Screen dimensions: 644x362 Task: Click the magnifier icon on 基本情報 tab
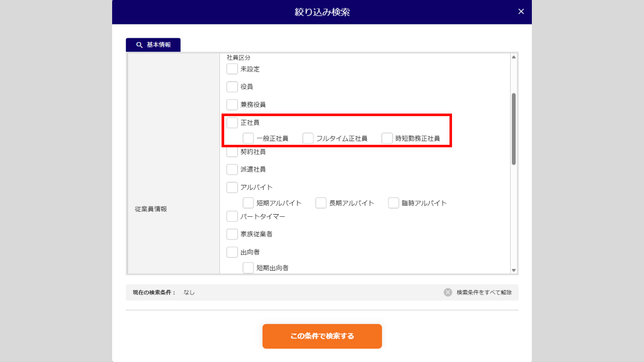click(x=139, y=45)
